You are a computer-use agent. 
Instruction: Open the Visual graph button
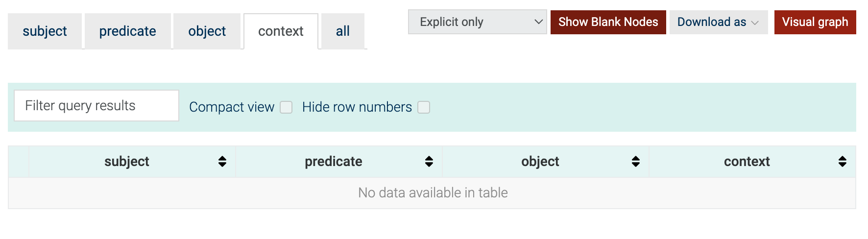[x=815, y=22]
